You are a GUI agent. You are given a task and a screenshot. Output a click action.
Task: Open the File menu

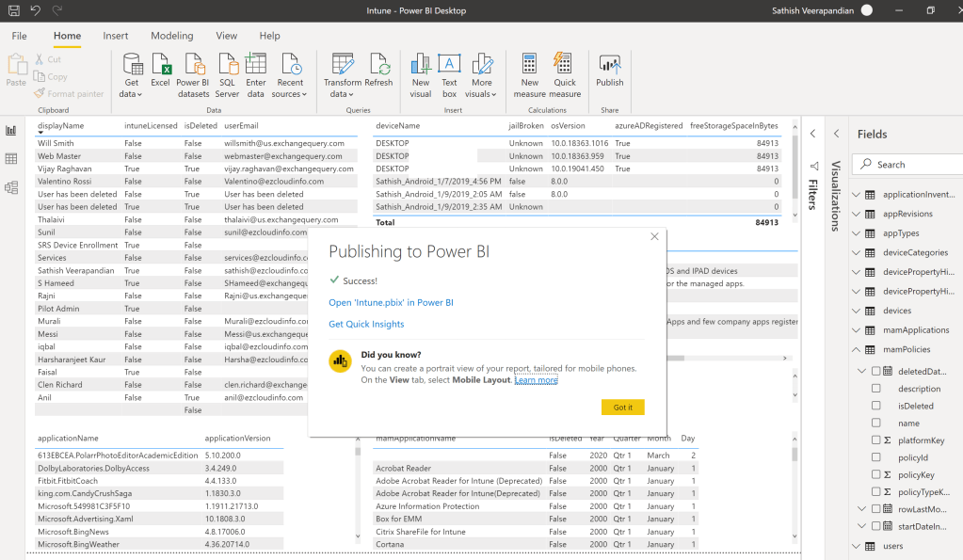point(19,36)
